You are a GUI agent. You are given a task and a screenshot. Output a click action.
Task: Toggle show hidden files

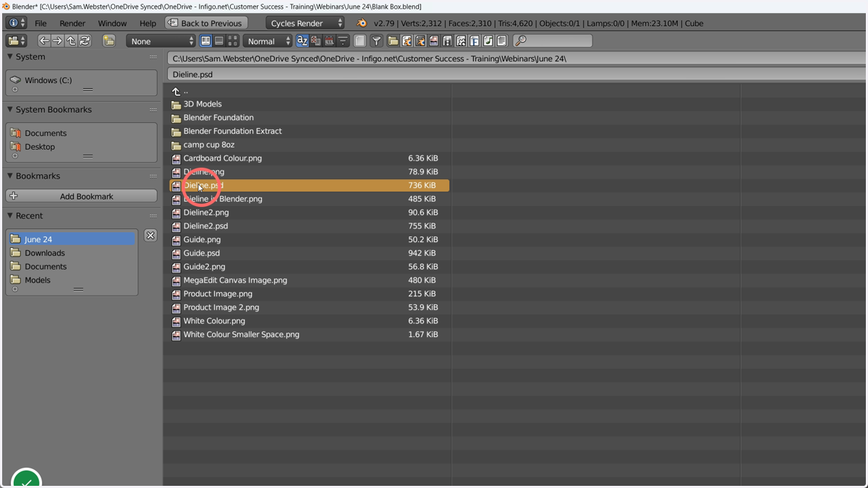point(359,41)
